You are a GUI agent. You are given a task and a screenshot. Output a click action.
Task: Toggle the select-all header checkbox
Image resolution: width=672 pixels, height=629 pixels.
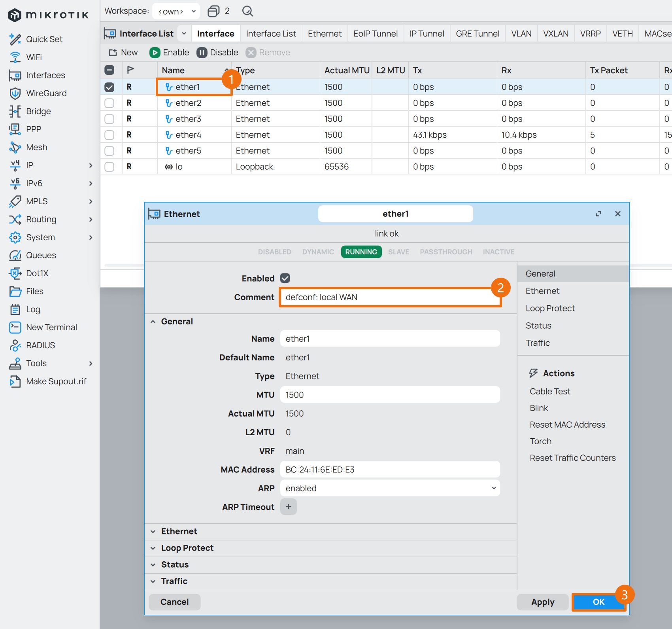tap(109, 70)
